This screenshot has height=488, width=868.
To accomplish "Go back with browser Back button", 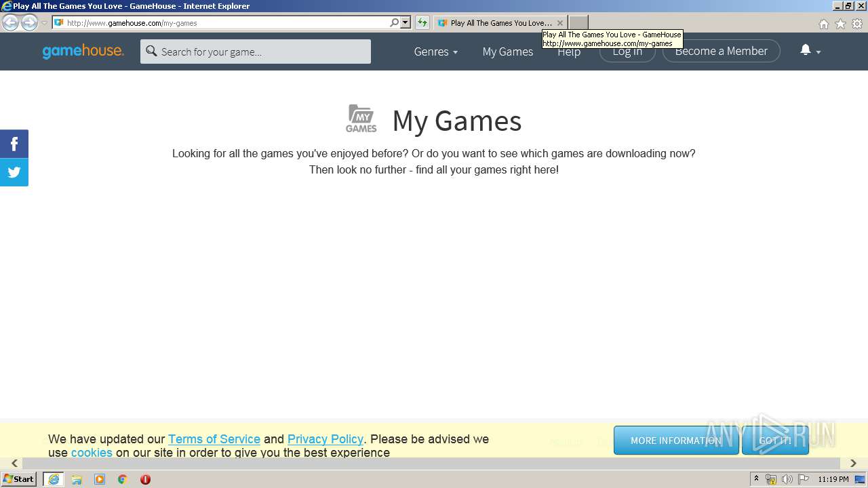I will click(10, 22).
